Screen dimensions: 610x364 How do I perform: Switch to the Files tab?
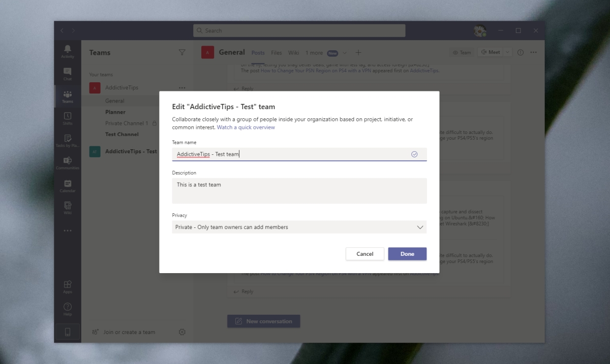[277, 53]
